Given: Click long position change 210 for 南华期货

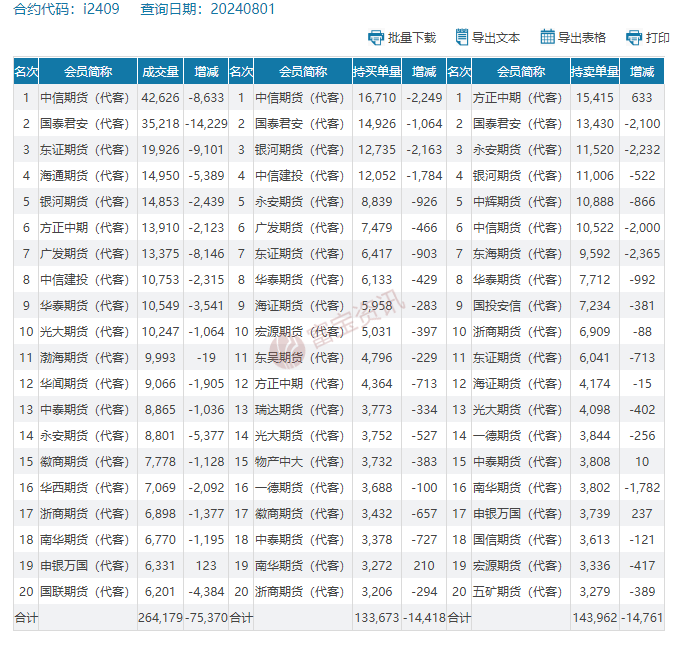Looking at the screenshot, I should (424, 566).
